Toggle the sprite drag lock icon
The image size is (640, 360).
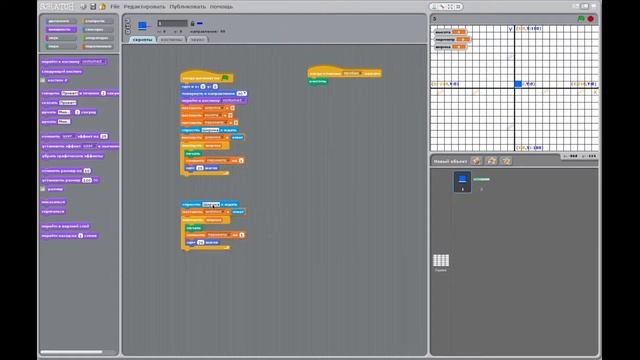[x=192, y=24]
